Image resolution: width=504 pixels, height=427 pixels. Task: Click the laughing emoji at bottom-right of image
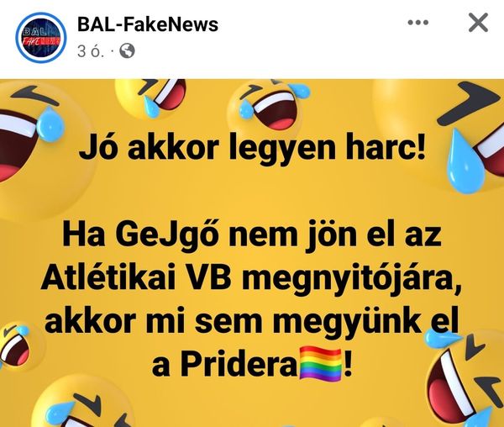coord(466,381)
